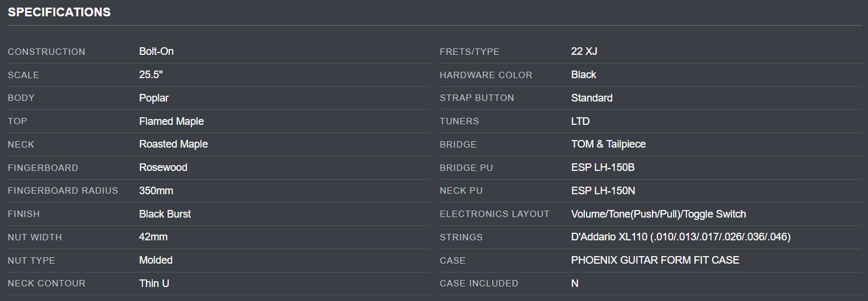Select the Black Burst finish value
The height and width of the screenshot is (301, 868).
165,214
